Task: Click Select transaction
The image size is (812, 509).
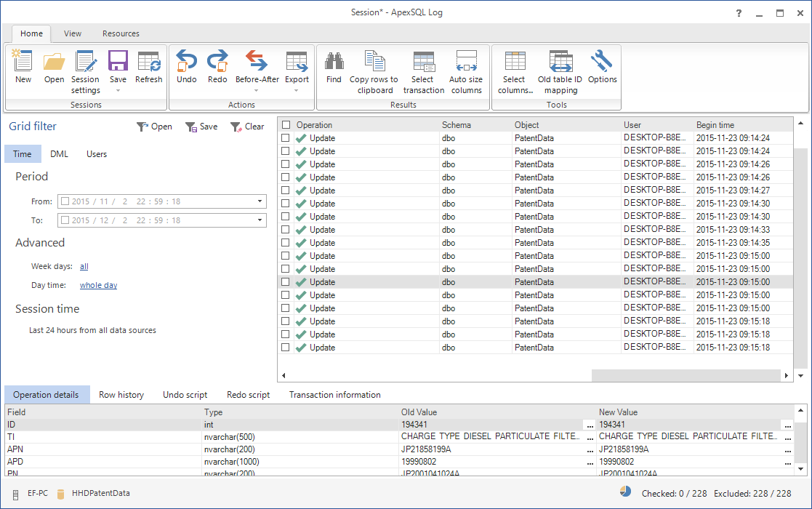Action: coord(424,71)
